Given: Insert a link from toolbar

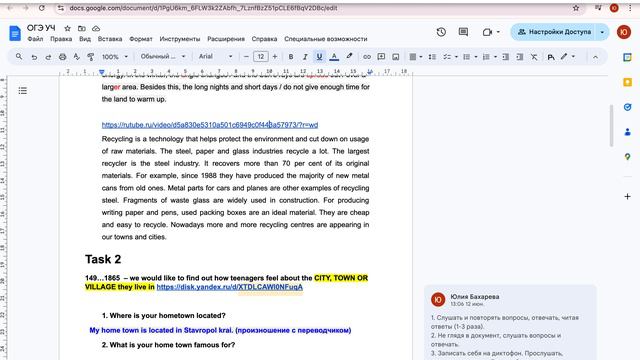Looking at the screenshot, I should (367, 57).
